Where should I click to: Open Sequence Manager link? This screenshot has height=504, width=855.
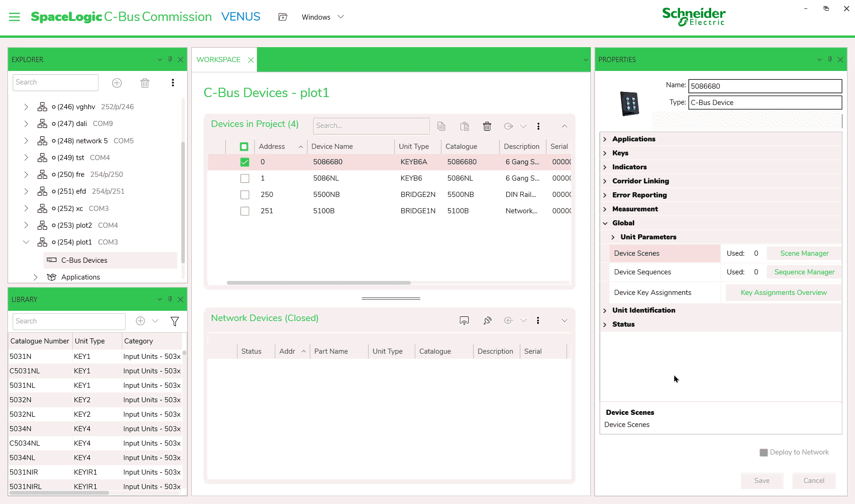click(x=805, y=272)
